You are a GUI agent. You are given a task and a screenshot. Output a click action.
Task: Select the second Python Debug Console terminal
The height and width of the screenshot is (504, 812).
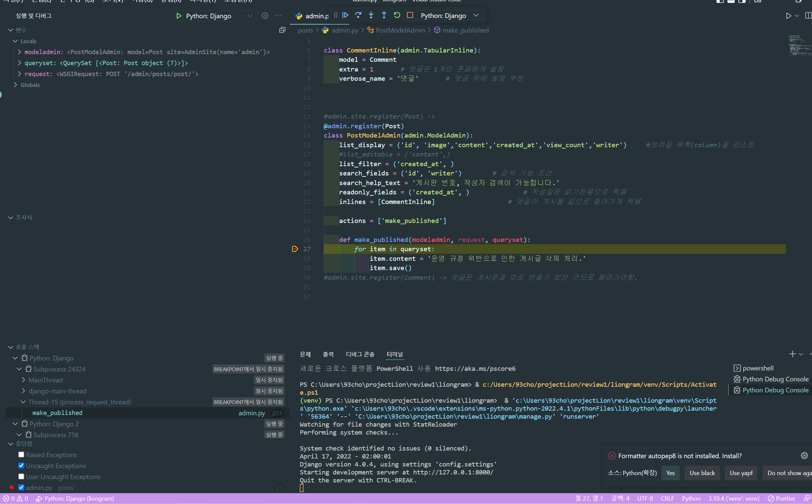pos(771,390)
